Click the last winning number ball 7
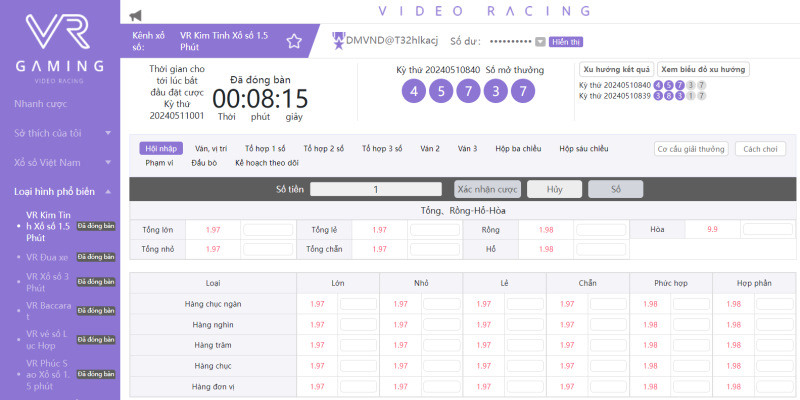The image size is (800, 400). [521, 91]
